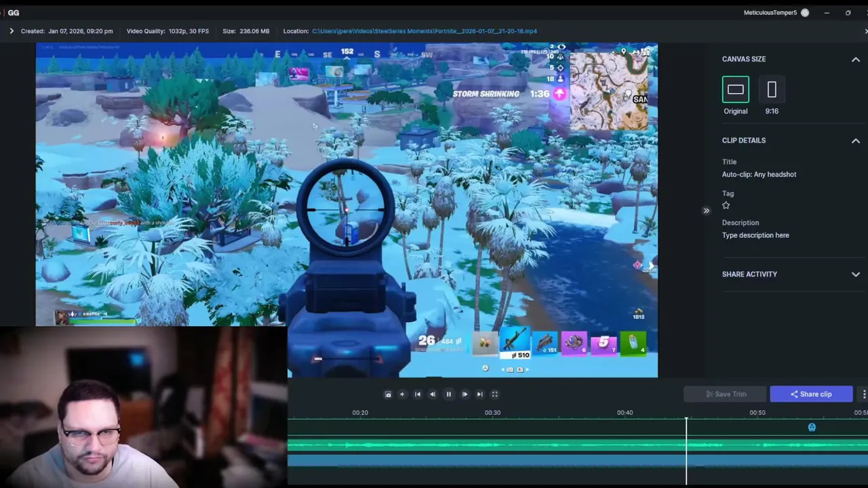Click the green audio waveform track
This screenshot has height=488, width=868.
(578, 445)
